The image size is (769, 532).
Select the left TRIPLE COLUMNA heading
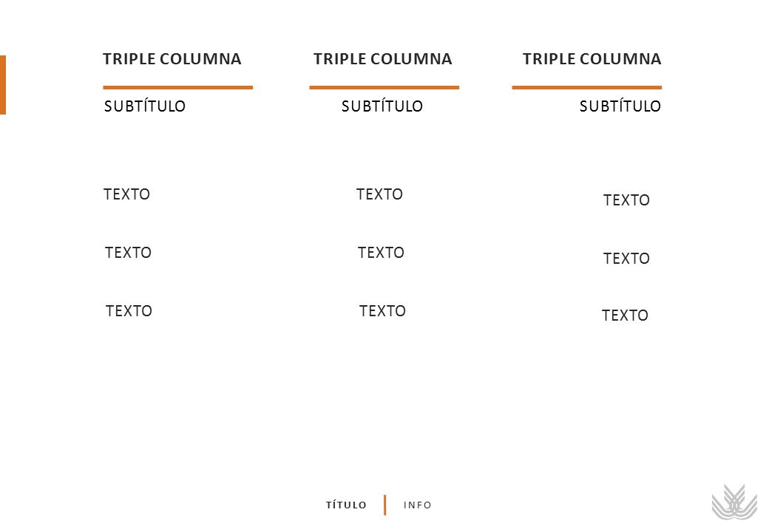172,59
